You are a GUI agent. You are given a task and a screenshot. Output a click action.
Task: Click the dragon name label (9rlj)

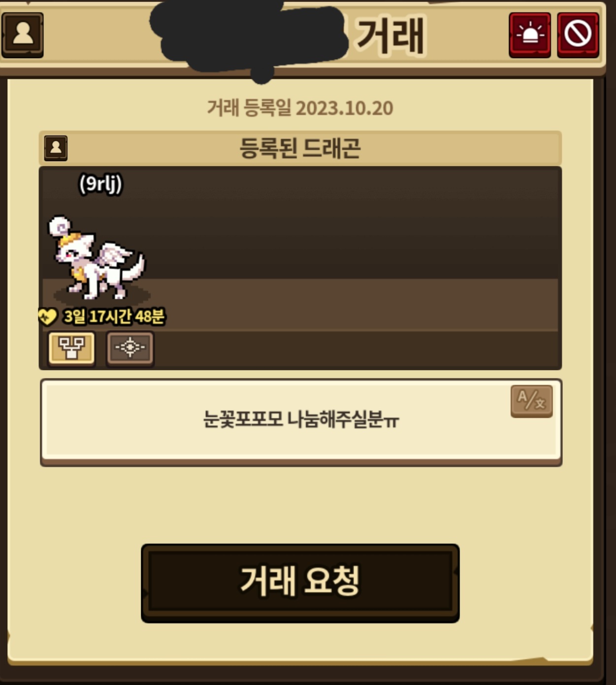pos(100,184)
